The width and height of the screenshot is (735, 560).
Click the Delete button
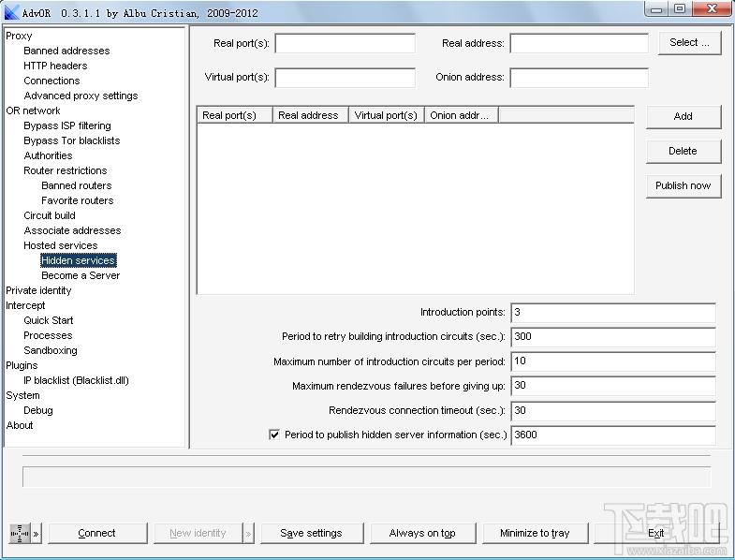coord(683,151)
